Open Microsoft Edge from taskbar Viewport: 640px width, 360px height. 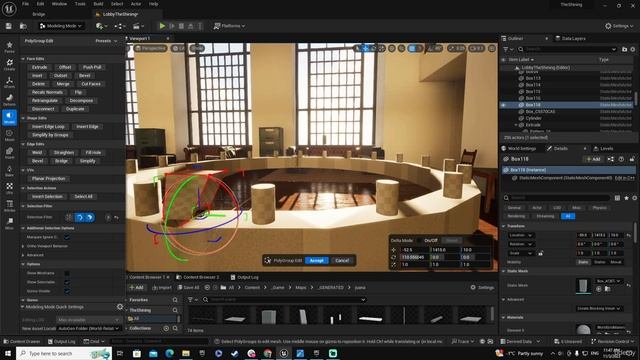[x=169, y=353]
